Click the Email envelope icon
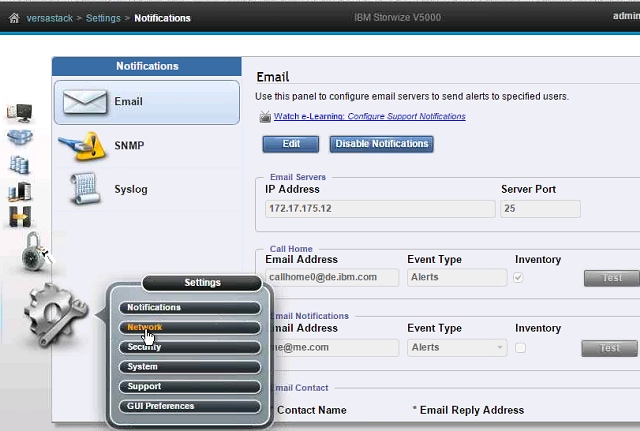 point(85,102)
